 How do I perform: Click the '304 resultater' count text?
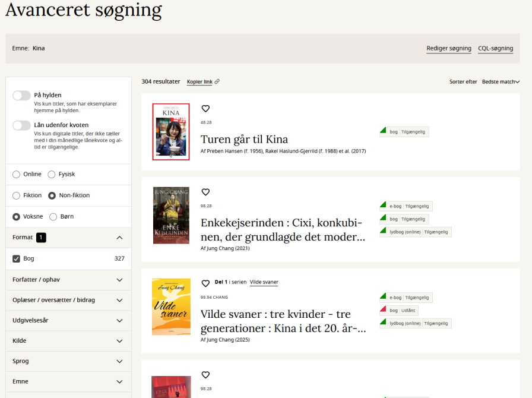click(x=161, y=81)
